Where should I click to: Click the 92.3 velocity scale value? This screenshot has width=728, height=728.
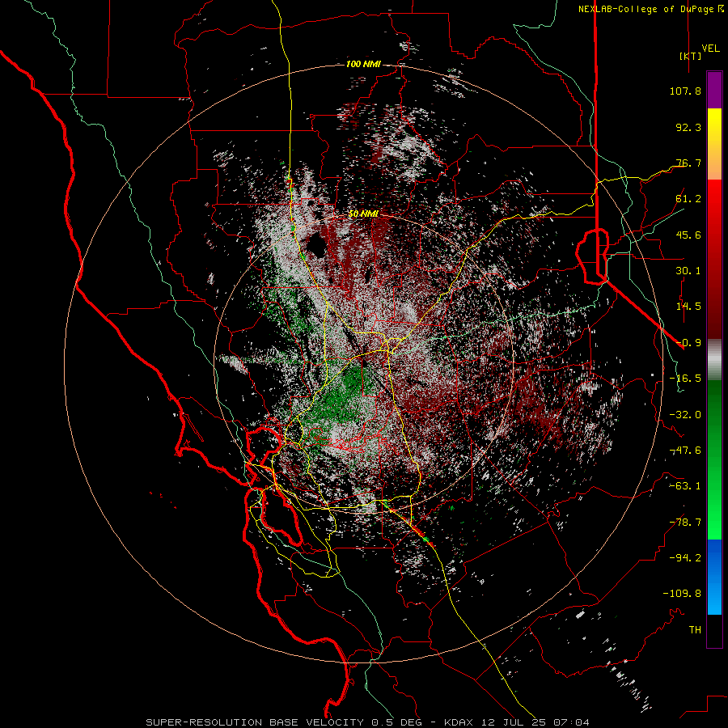(688, 127)
